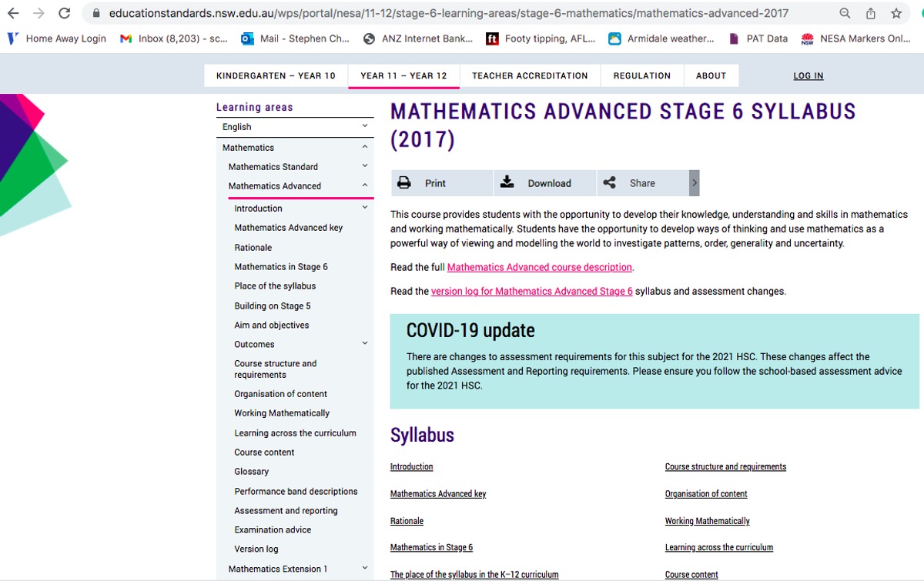Image resolution: width=924 pixels, height=581 pixels.
Task: Open Mail - Stephen Ch... Outlook bookmark
Action: [296, 38]
